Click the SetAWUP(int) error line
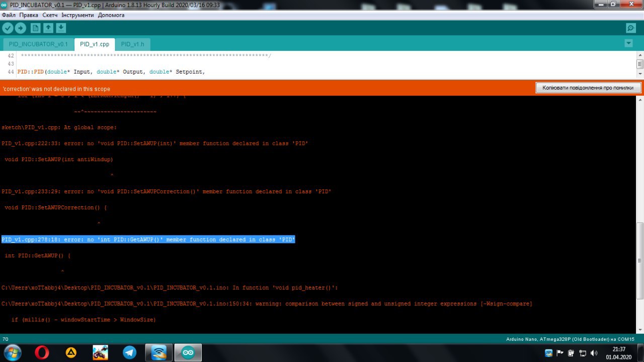644x362 pixels. pyautogui.click(x=154, y=143)
